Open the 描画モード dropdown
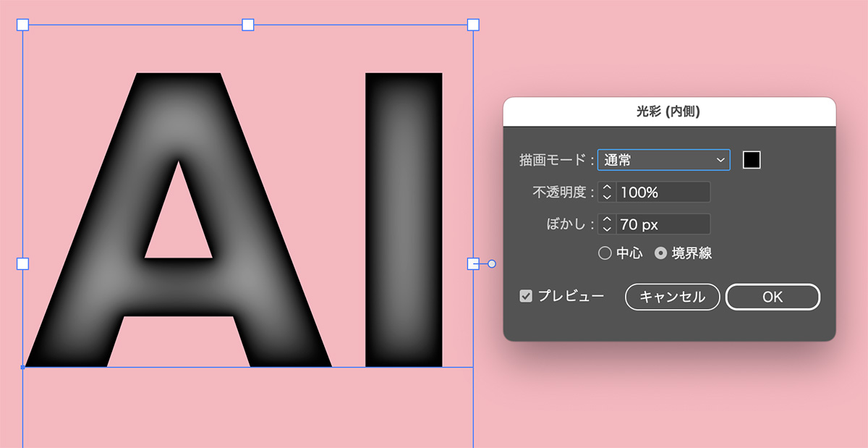This screenshot has height=448, width=868. coord(662,159)
